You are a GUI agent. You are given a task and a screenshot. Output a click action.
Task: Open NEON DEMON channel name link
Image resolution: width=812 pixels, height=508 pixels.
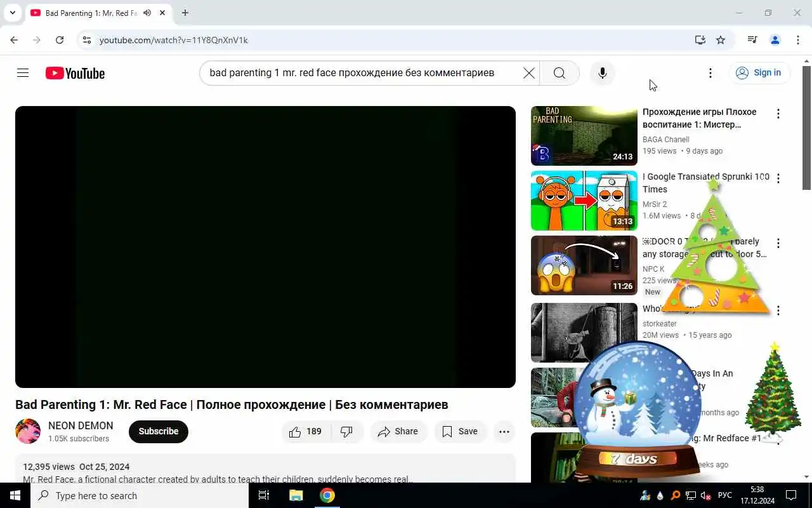pyautogui.click(x=81, y=425)
